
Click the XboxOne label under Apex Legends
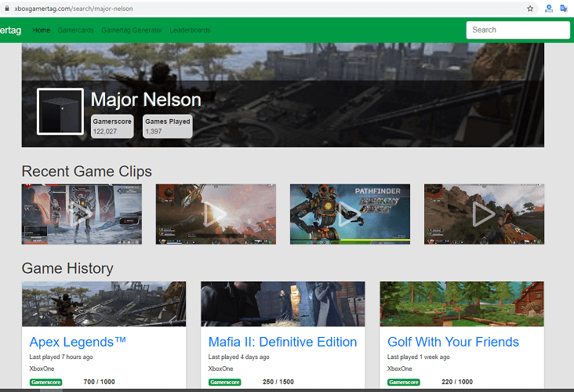click(42, 368)
